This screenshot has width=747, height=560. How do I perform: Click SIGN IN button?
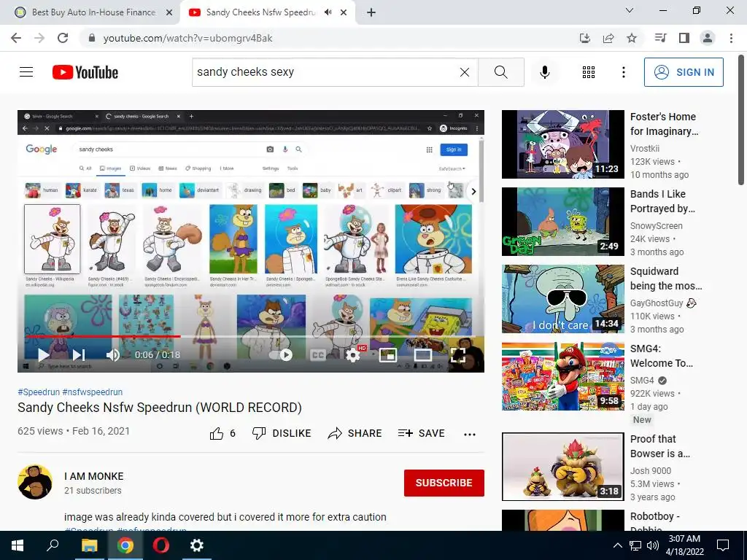[684, 72]
